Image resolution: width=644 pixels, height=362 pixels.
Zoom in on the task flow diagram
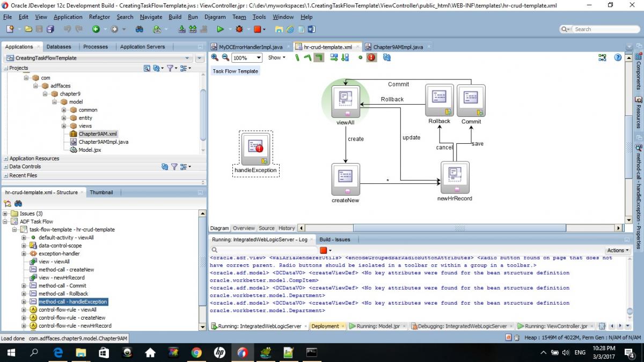[215, 57]
